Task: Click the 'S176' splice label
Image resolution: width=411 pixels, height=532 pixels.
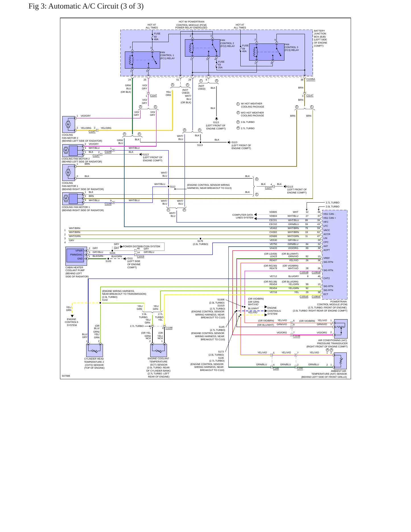Action: tap(200, 241)
